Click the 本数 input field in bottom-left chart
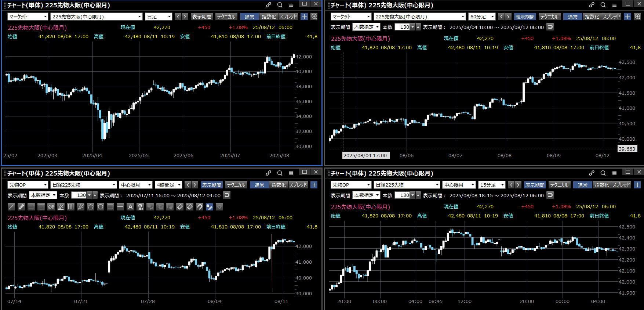The image size is (644, 310). (79, 195)
